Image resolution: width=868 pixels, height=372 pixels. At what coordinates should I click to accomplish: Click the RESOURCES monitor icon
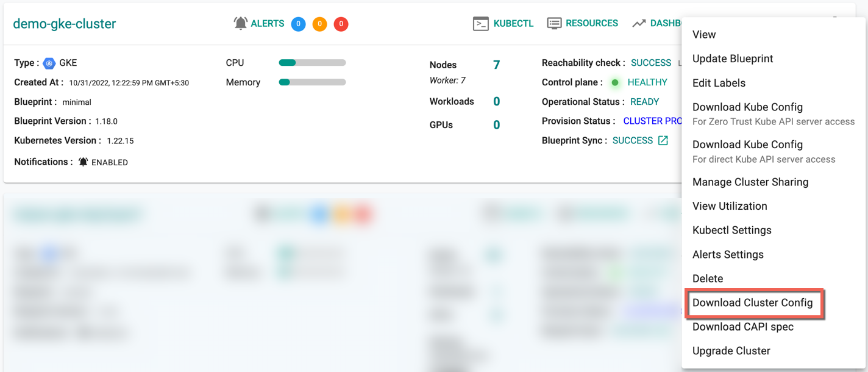pos(554,24)
